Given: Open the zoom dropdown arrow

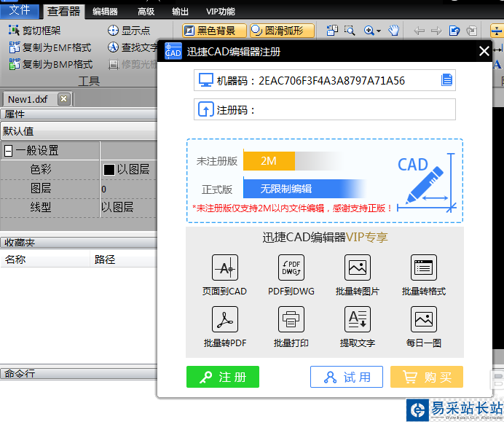Looking at the screenshot, I should pos(379,31).
